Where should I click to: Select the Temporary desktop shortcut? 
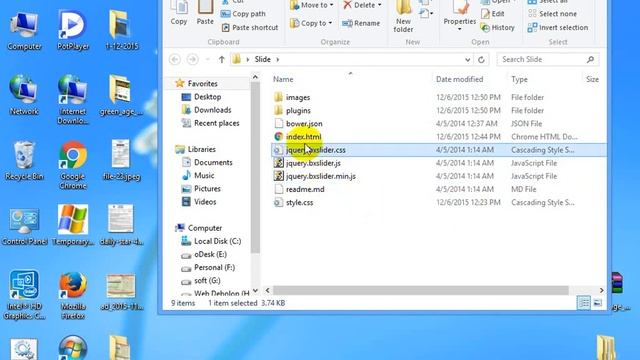tap(73, 226)
